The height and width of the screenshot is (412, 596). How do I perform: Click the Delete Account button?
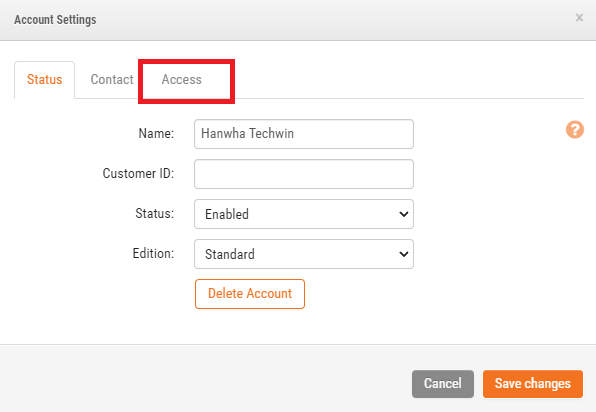pos(250,294)
